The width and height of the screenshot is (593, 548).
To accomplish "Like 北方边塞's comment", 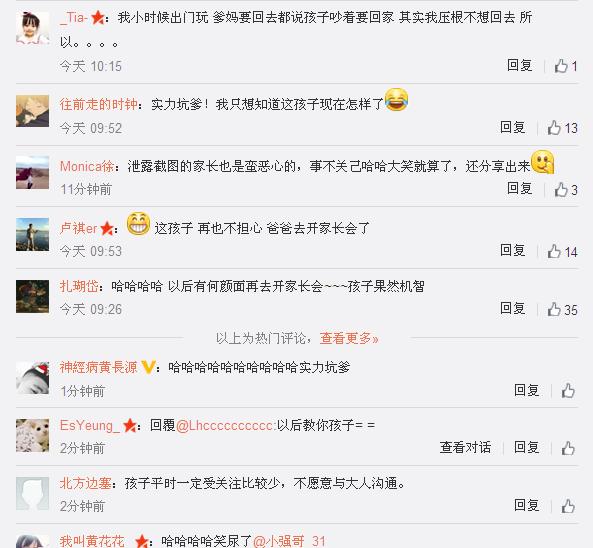I will pyautogui.click(x=568, y=506).
